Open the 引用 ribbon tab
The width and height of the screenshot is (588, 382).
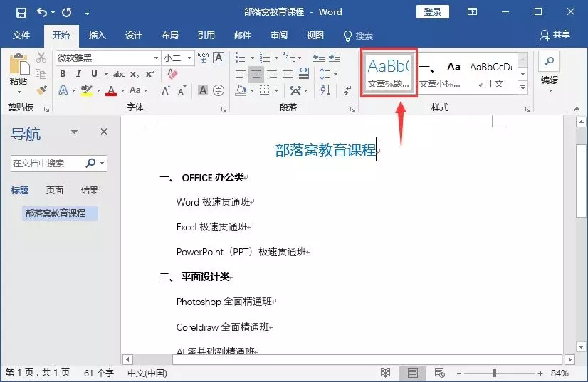206,36
